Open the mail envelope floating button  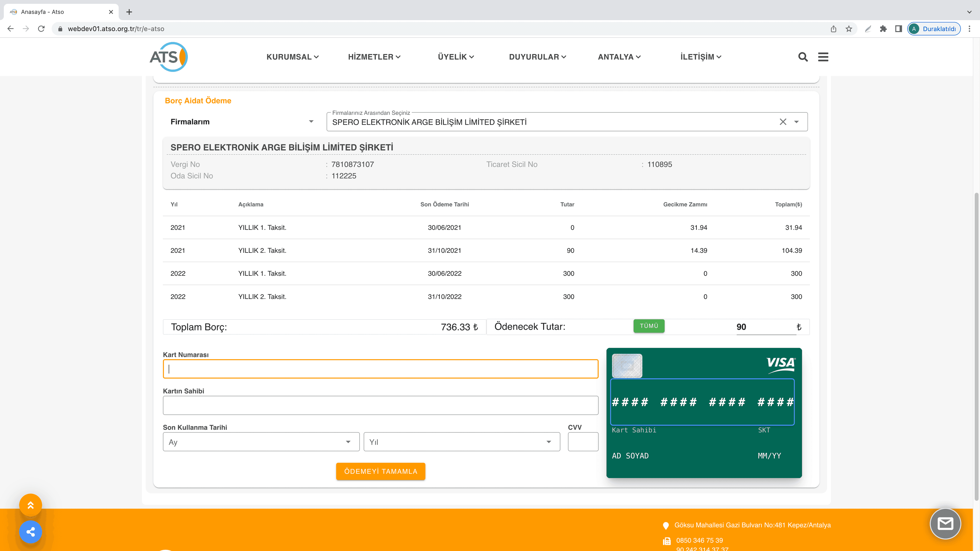click(x=945, y=524)
